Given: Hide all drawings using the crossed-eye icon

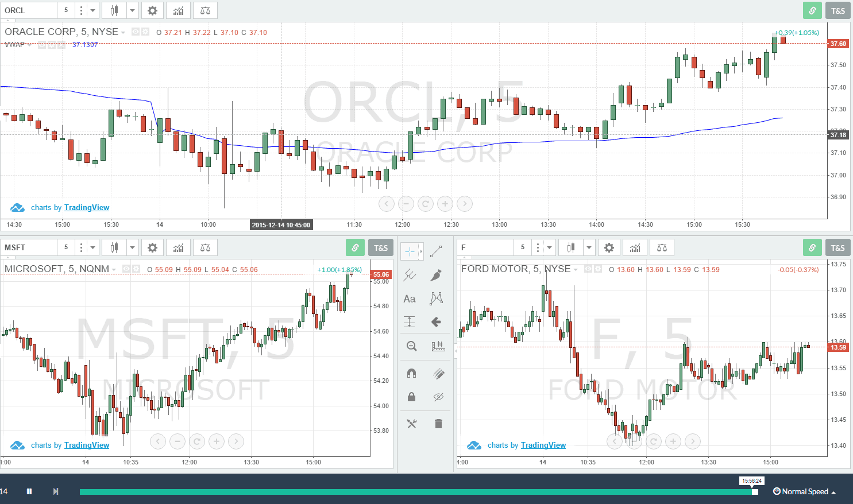Looking at the screenshot, I should (x=438, y=397).
